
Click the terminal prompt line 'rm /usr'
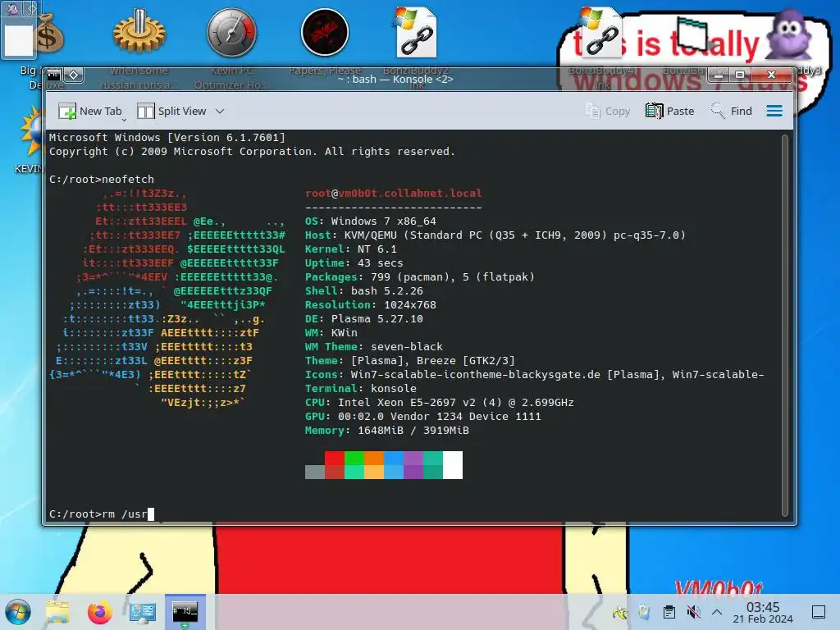102,514
